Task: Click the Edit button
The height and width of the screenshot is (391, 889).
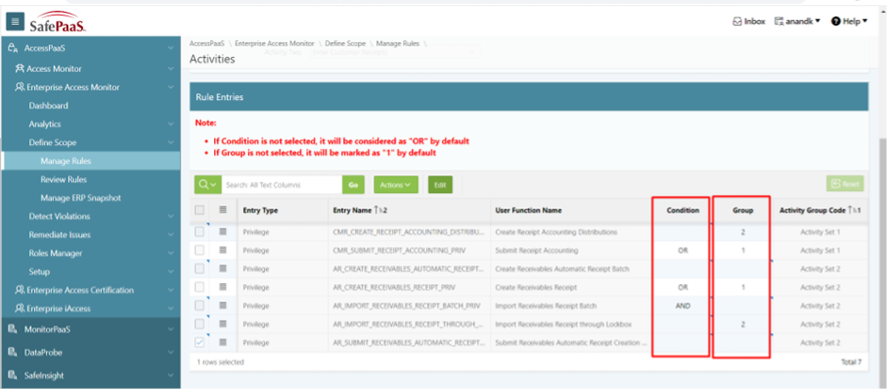Action: (440, 185)
